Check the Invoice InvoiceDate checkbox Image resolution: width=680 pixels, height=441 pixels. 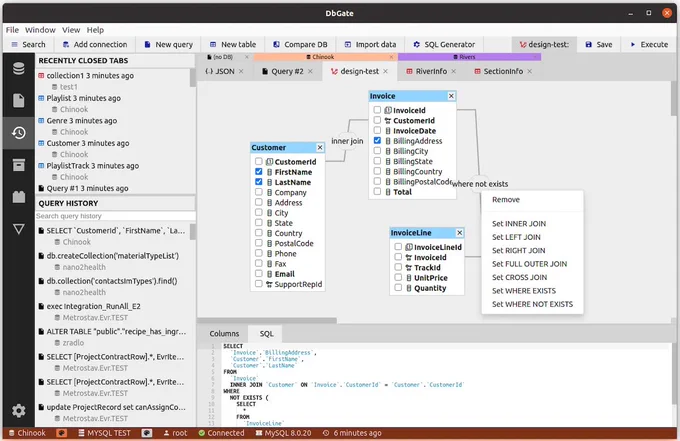click(377, 130)
